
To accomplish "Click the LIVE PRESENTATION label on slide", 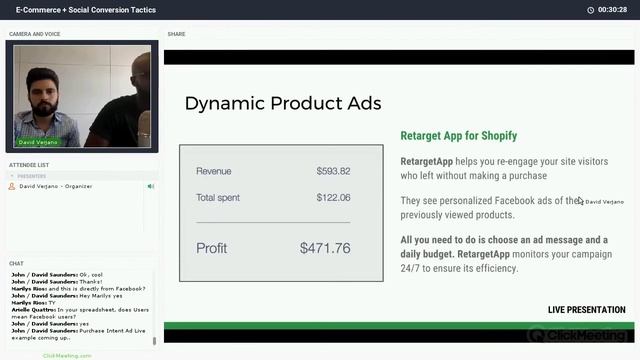I will pyautogui.click(x=587, y=310).
